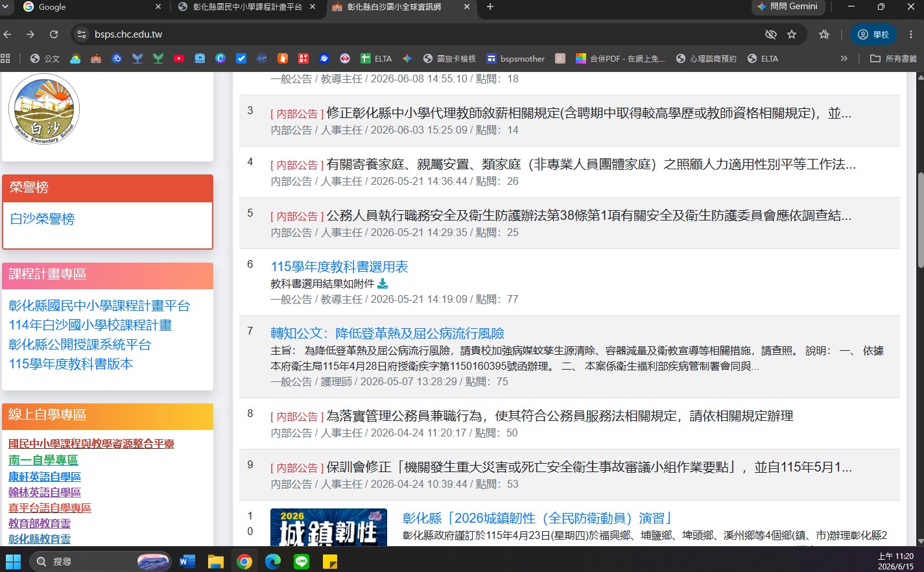This screenshot has height=572, width=924.
Task: Open the 康軒英語自學區 link
Action: click(x=45, y=477)
